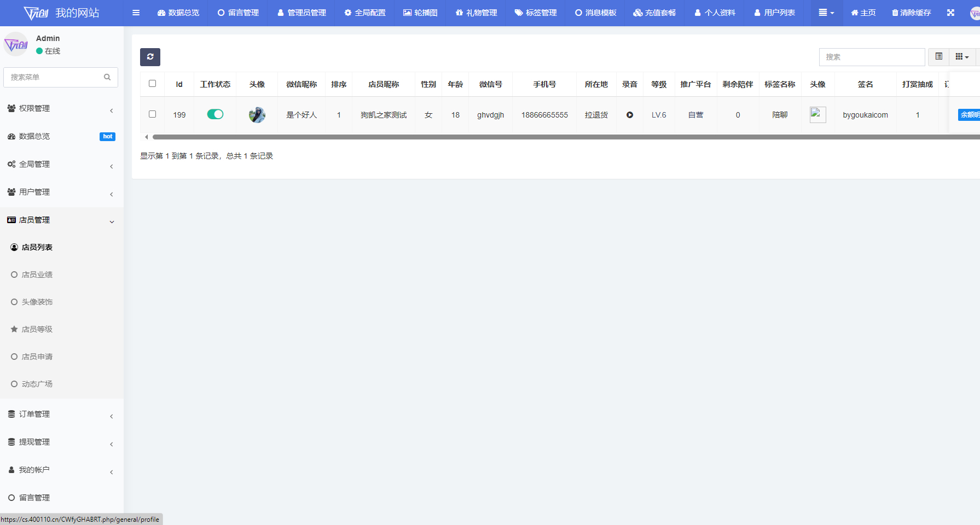Collapse the 店员管理 sidebar section
The height and width of the screenshot is (525, 980).
(x=61, y=220)
